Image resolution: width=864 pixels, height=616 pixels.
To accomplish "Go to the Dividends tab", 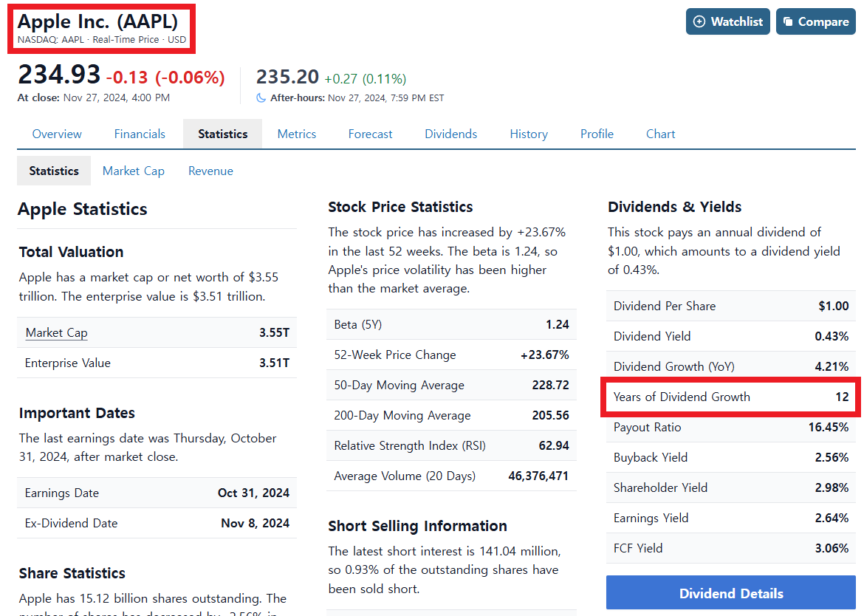I will 450,134.
